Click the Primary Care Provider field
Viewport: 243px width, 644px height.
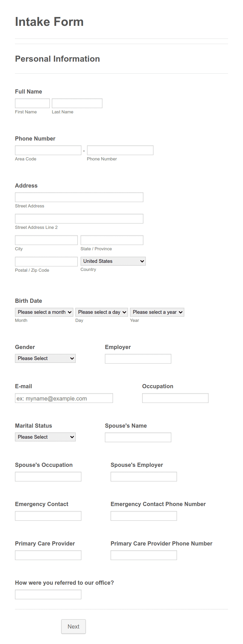(48, 555)
